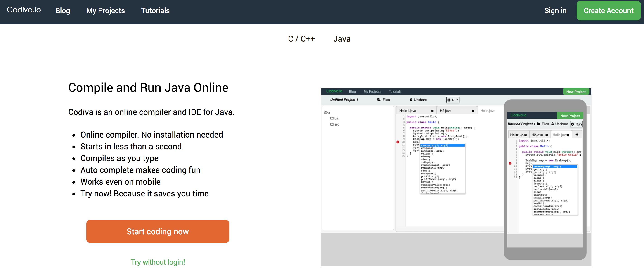644x271 pixels.
Task: Expand the bin folder in preview file tree
Action: (x=334, y=118)
